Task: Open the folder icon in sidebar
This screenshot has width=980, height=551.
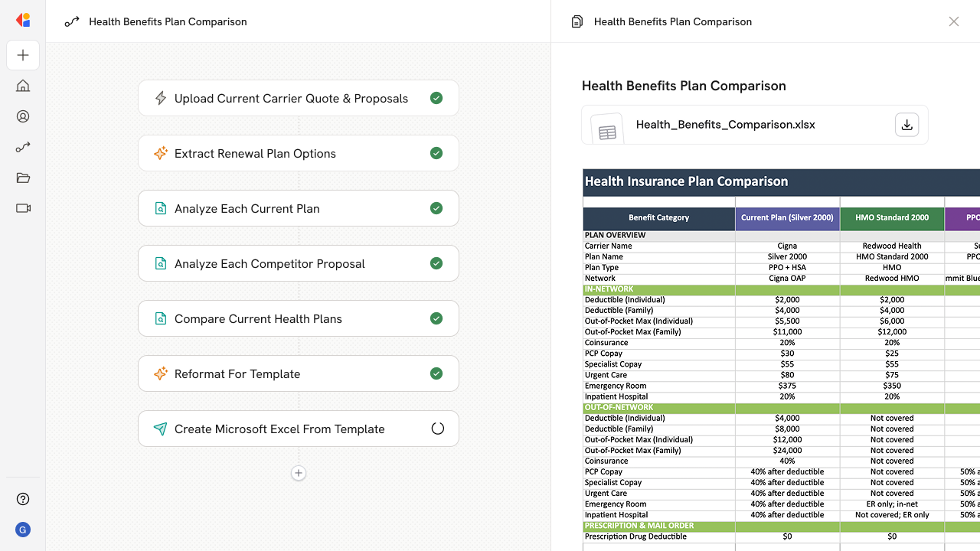Action: (23, 178)
